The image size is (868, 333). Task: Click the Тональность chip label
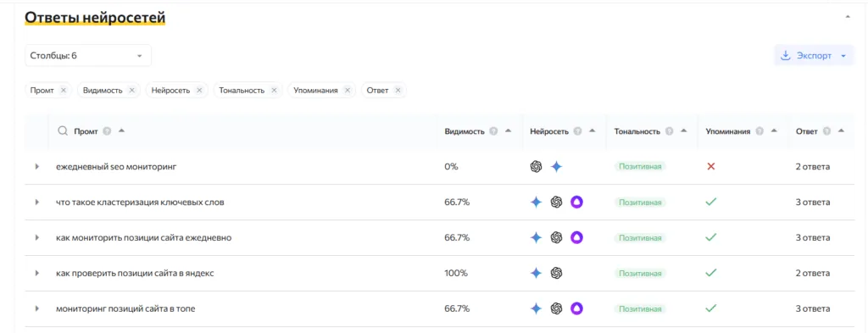tap(242, 90)
